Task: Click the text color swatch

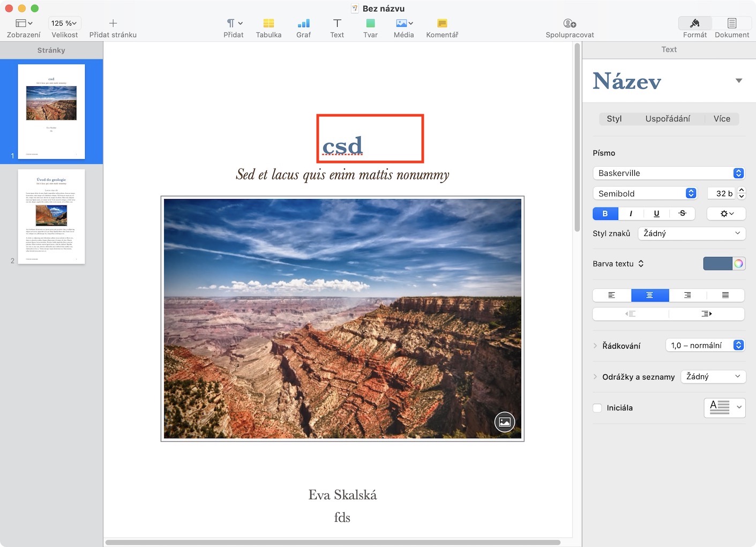Action: (717, 263)
